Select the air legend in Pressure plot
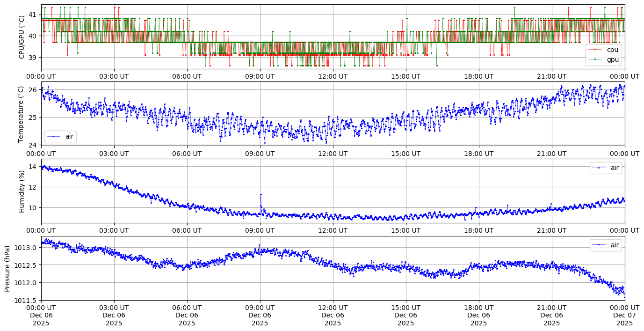Viewport: 644px width, 331px height. [609, 245]
